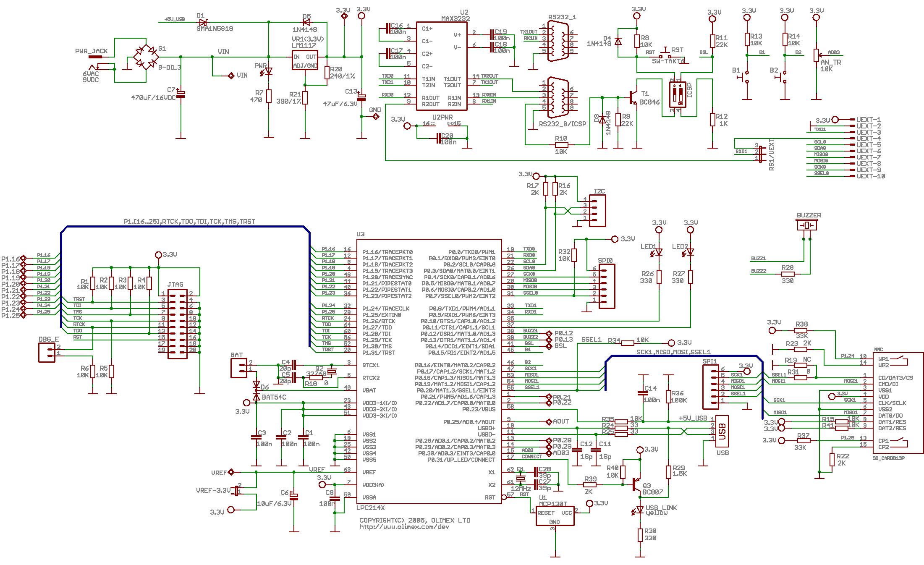Screen dimensions: 924x565
Task: Select the R39 2K resistor symbol
Action: point(590,485)
